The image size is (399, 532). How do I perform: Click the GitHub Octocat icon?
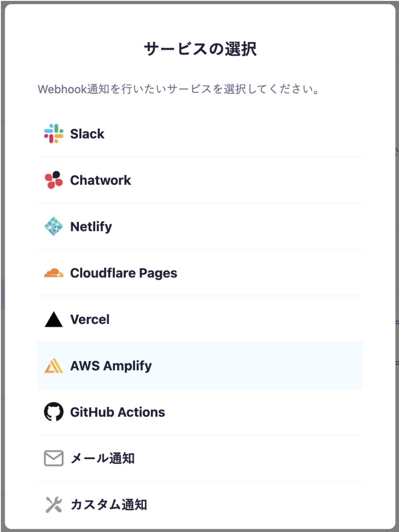(54, 412)
